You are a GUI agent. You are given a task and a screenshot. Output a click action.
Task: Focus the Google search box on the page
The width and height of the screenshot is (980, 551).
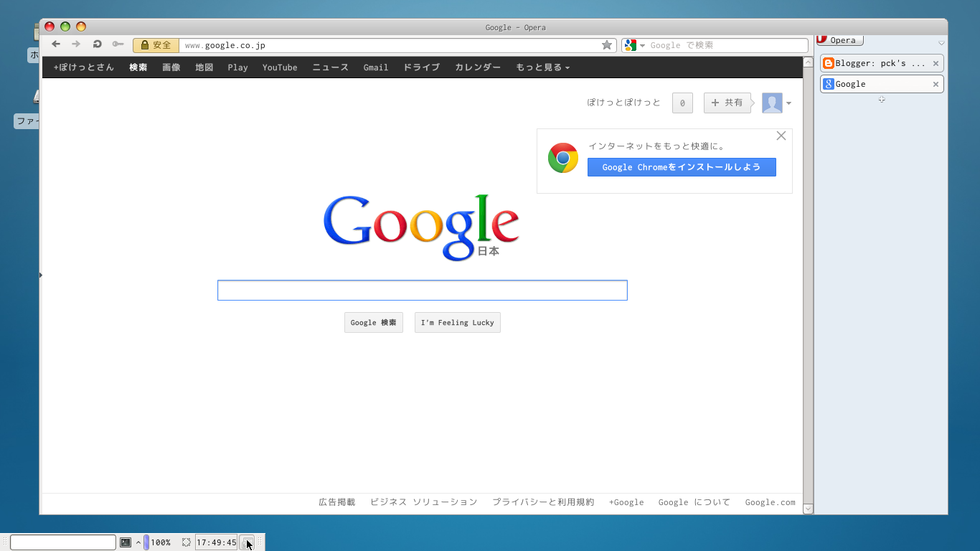click(423, 290)
